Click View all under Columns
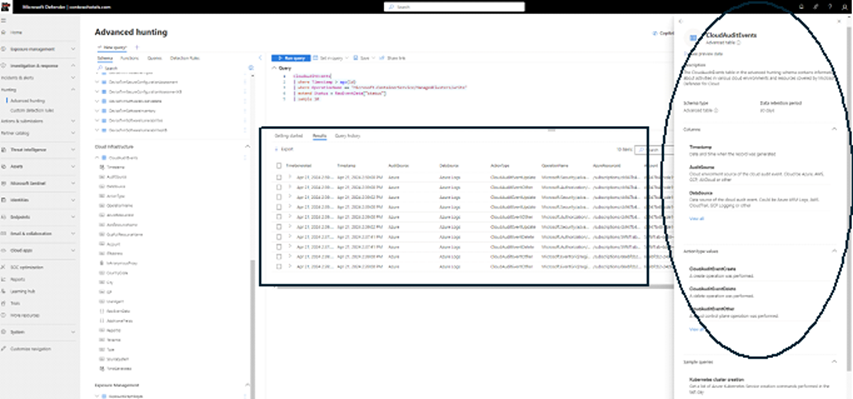Image resolution: width=853 pixels, height=399 pixels. click(696, 218)
